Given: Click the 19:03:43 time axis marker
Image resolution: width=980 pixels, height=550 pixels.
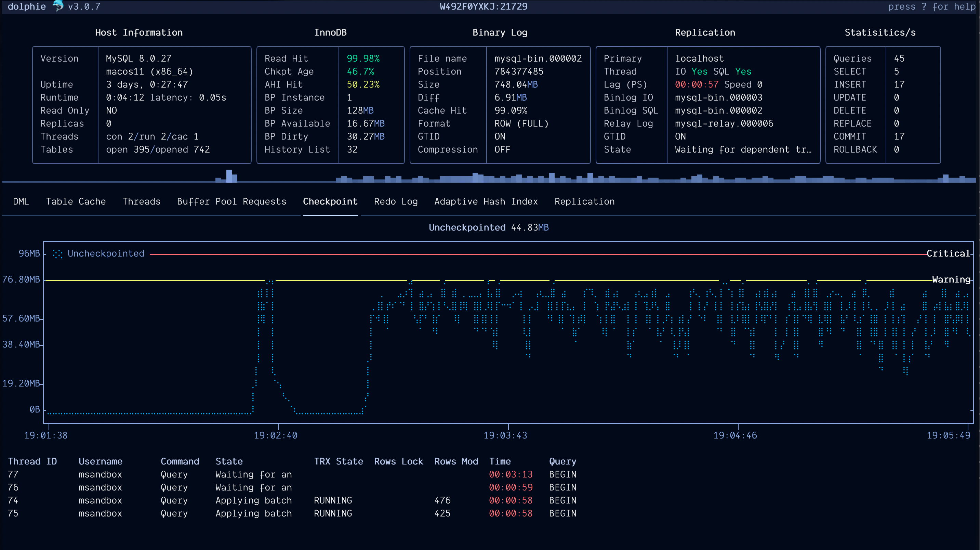Looking at the screenshot, I should pos(506,435).
